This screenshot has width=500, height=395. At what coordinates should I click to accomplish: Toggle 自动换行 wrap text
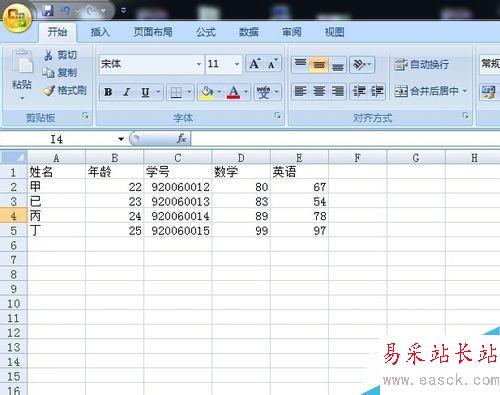pos(421,64)
